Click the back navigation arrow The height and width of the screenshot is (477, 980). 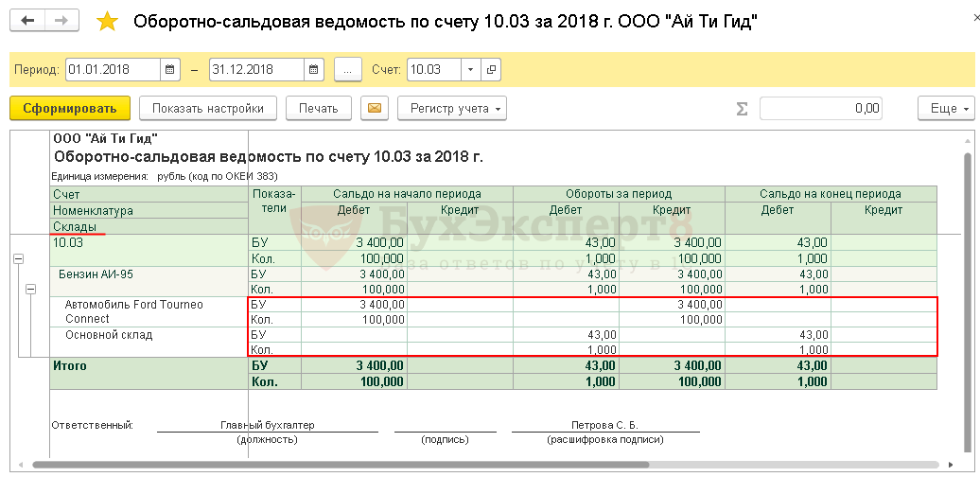(28, 21)
